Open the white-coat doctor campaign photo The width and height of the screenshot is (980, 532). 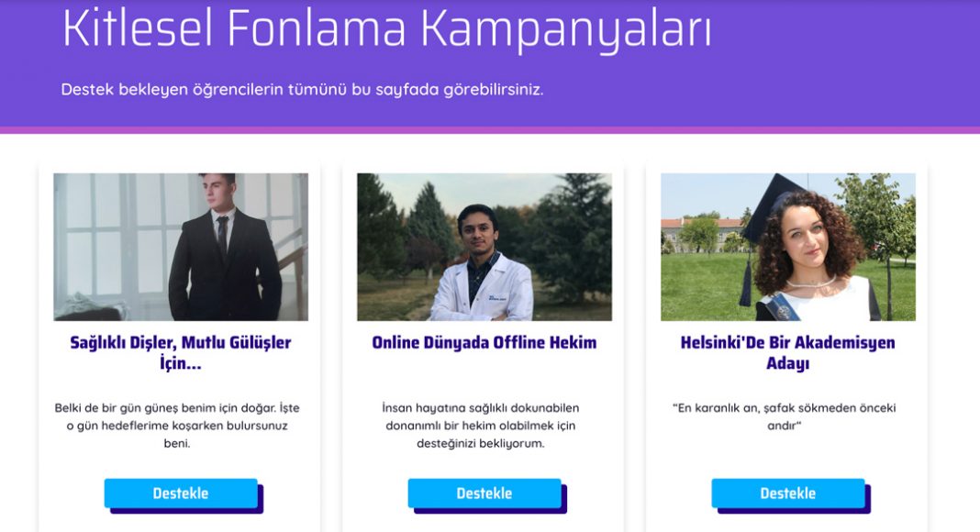(484, 247)
